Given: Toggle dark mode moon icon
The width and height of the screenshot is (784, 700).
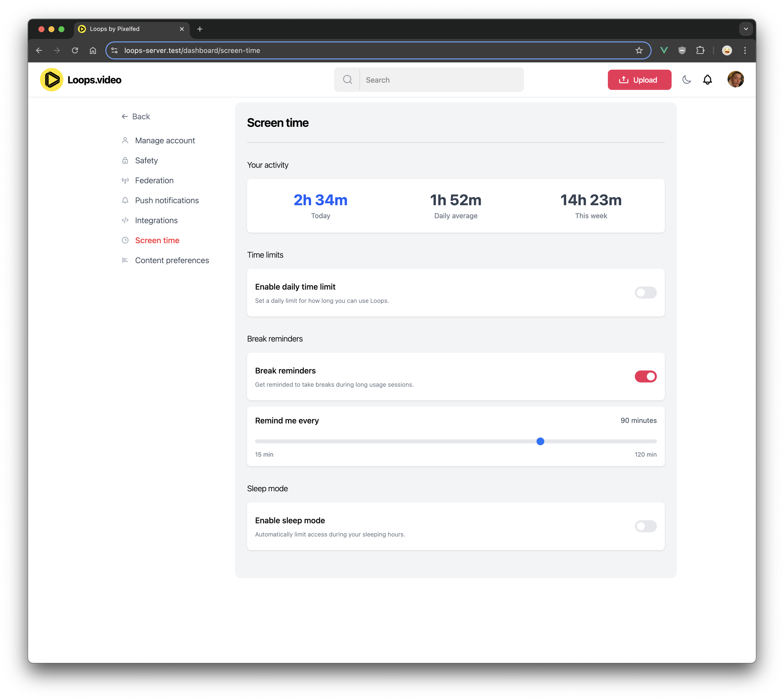Looking at the screenshot, I should click(x=686, y=80).
